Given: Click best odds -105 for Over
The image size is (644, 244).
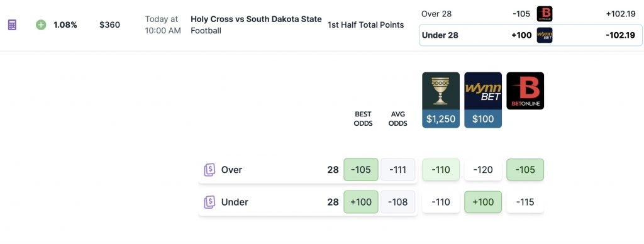Looking at the screenshot, I should [x=361, y=170].
